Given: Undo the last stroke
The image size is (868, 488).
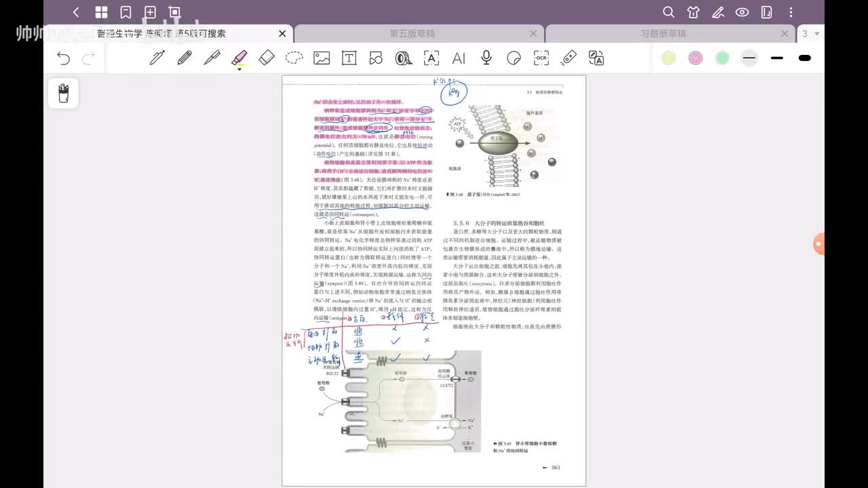Looking at the screenshot, I should click(x=63, y=58).
